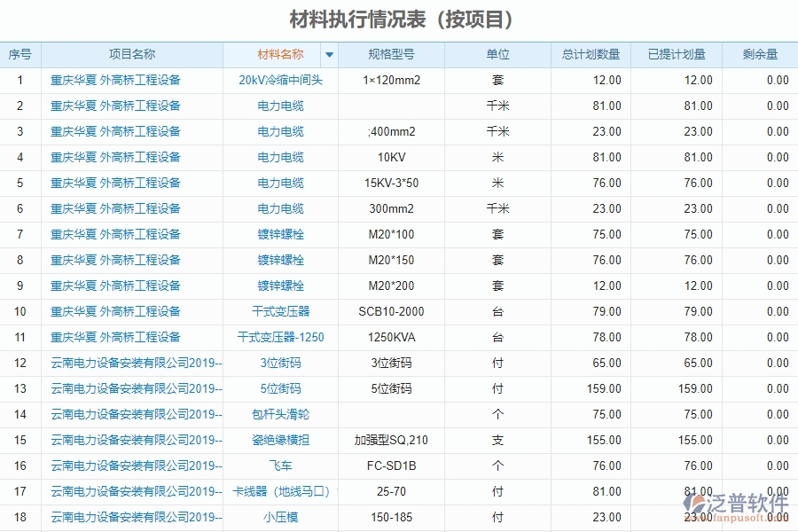The width and height of the screenshot is (798, 532).
Task: Click the 材料执行情况表（按项目）title
Action: click(399, 19)
